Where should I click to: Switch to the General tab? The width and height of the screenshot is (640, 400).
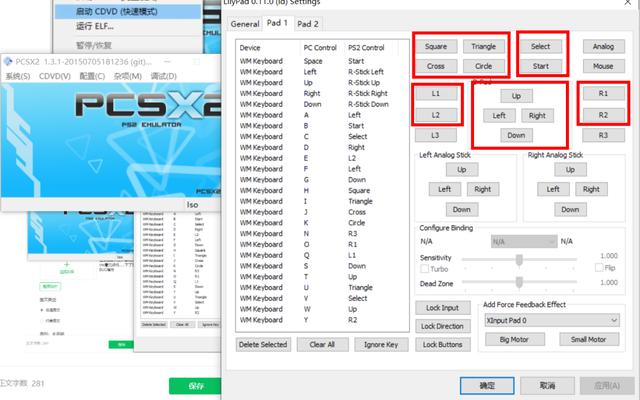(x=244, y=23)
